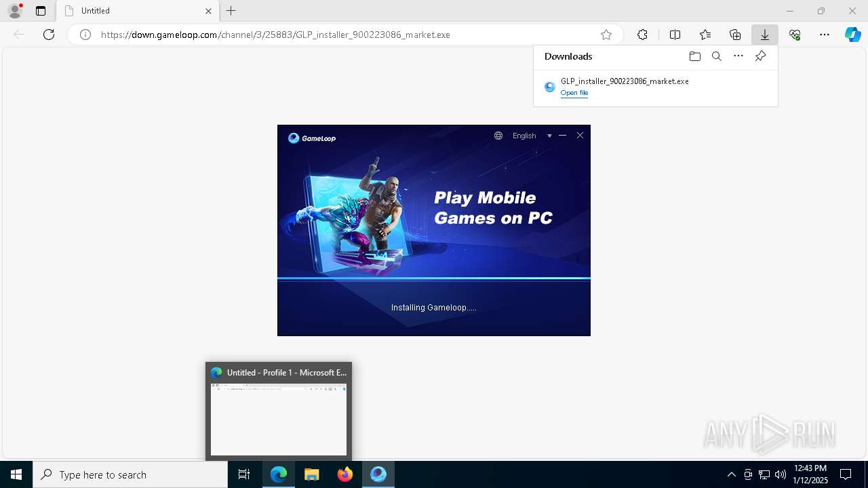Show hidden system tray icons
Image resolution: width=868 pixels, height=488 pixels.
click(731, 474)
